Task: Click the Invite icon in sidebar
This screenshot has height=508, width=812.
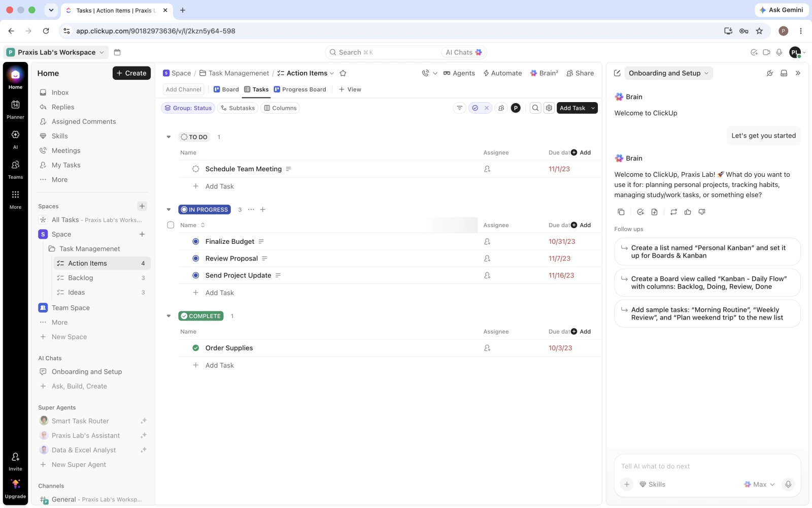Action: tap(15, 461)
